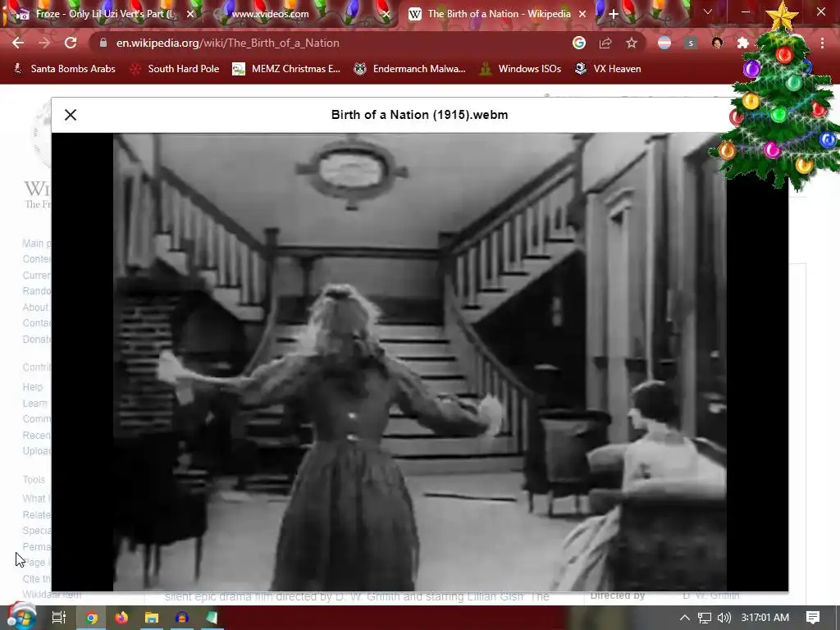The image size is (840, 630).
Task: Reload the Wikipedia page
Action: [71, 43]
